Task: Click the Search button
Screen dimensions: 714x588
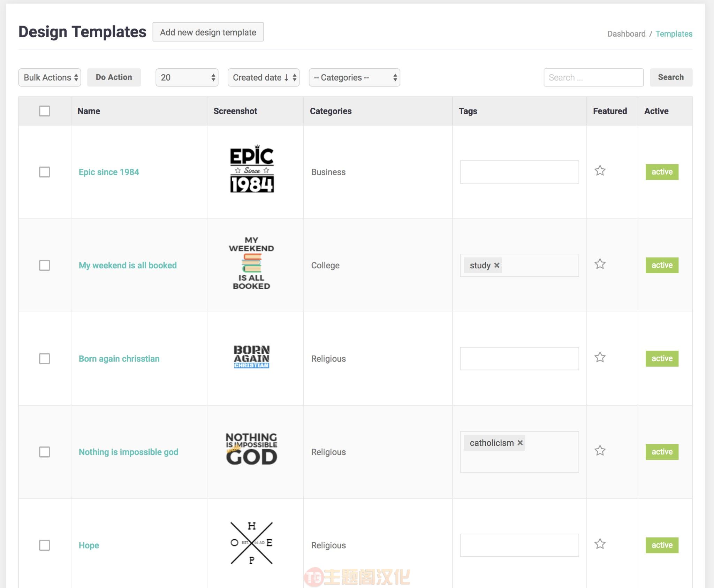Action: (671, 77)
